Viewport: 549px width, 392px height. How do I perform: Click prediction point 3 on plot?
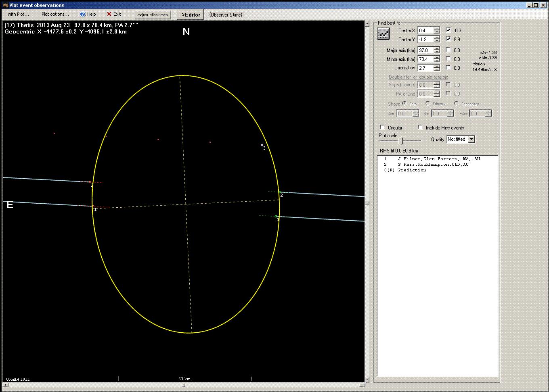click(x=262, y=145)
